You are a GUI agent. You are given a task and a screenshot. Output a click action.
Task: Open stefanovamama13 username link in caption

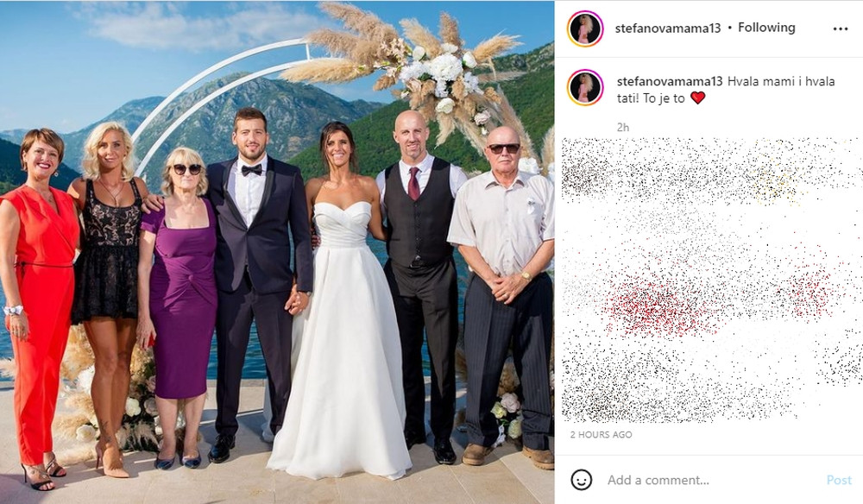670,81
